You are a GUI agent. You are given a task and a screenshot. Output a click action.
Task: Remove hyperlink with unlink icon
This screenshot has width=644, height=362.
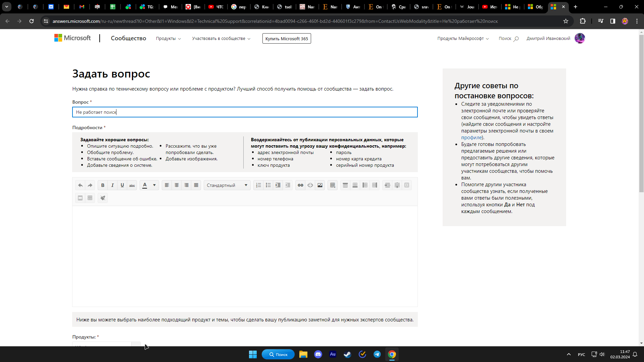310,185
